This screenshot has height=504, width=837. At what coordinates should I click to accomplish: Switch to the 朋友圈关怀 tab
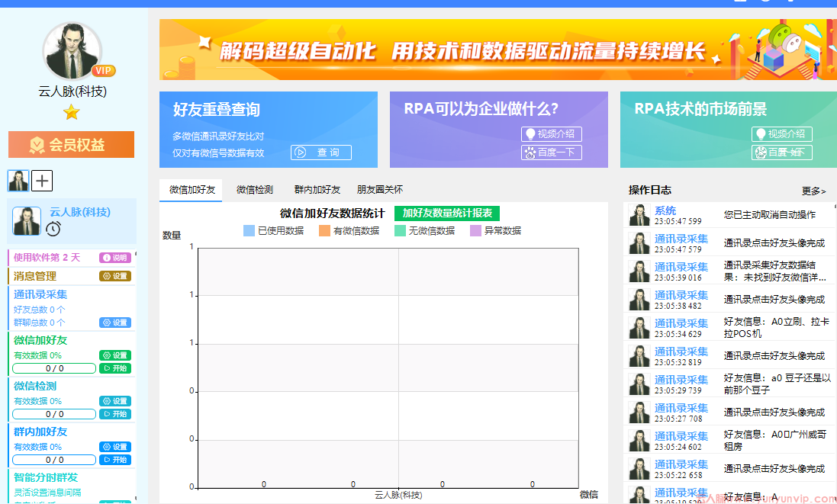[x=380, y=190]
